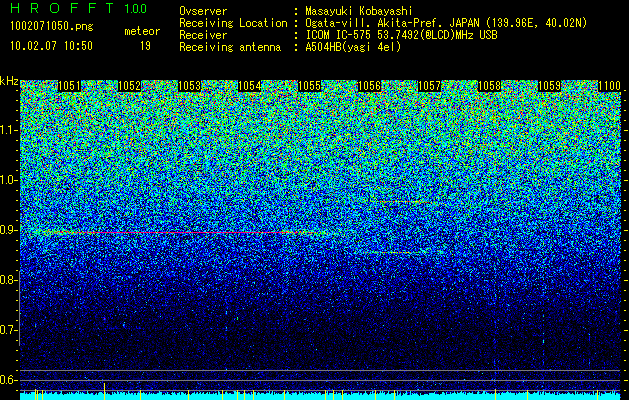
Task: Click ICOM IC-575 53.7492 MHz USB text
Action: pyautogui.click(x=401, y=35)
